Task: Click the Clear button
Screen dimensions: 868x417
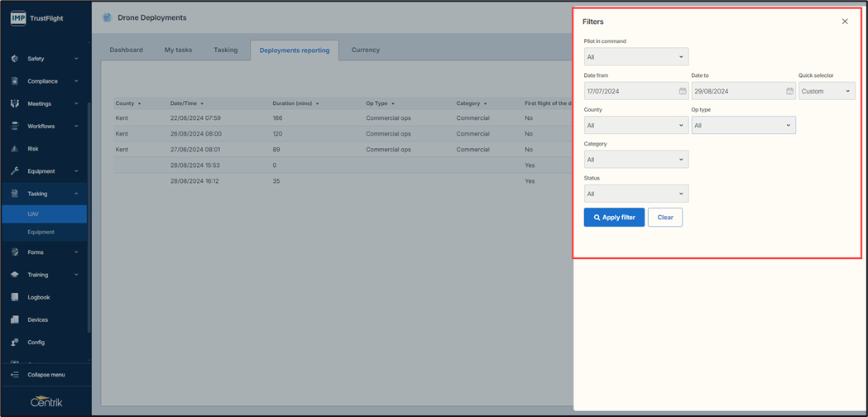Action: (x=664, y=218)
